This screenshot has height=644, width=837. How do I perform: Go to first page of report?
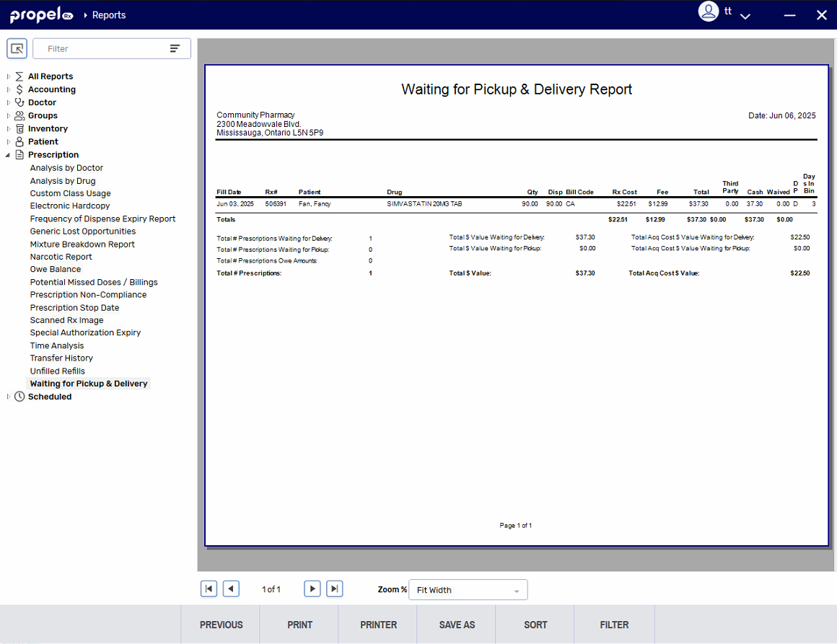point(209,588)
